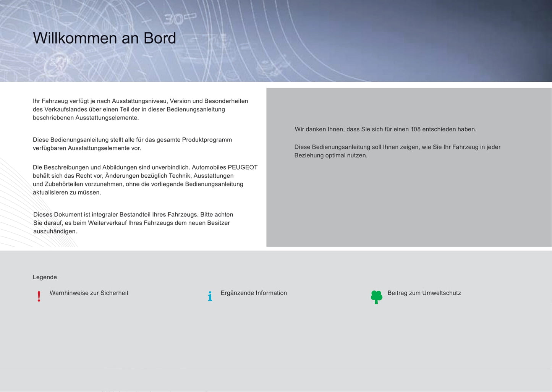
Task: Click the paragraph starting 'Diese Bedienungsanleitung stellt alle'
Action: (x=132, y=144)
